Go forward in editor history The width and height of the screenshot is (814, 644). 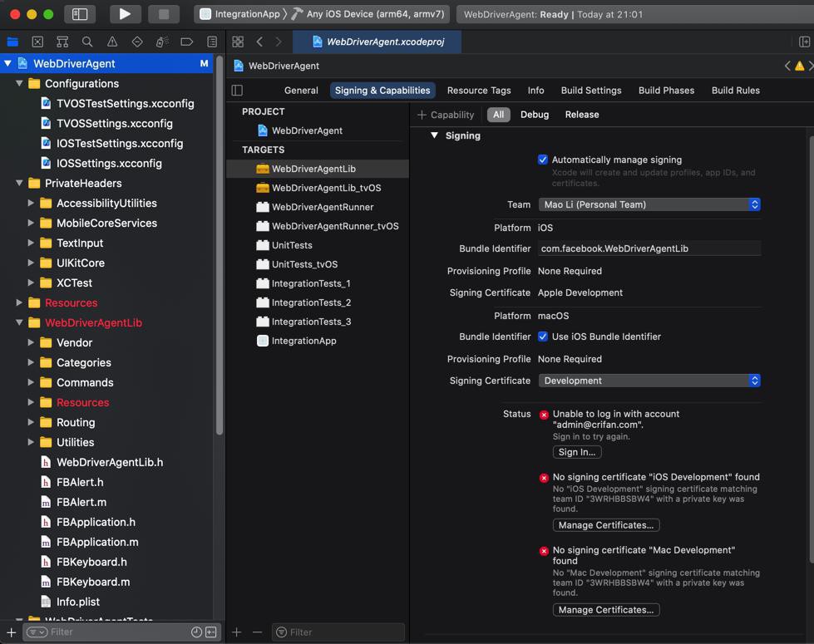[x=279, y=42]
